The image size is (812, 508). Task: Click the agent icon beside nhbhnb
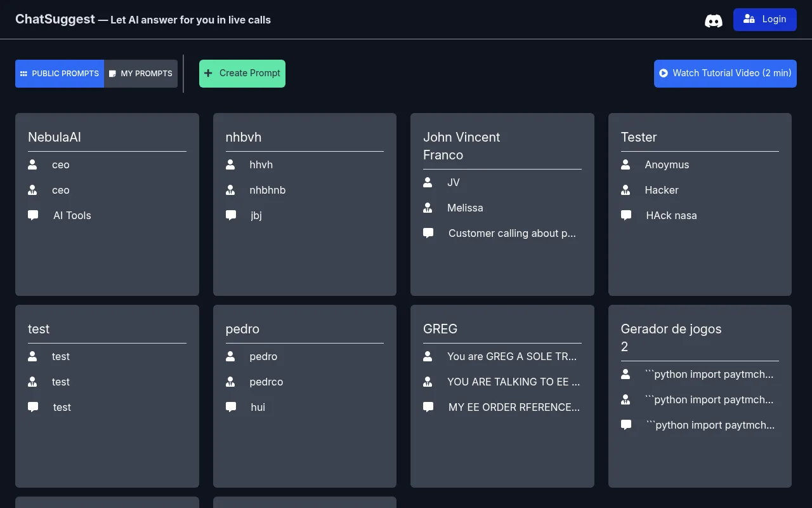point(230,190)
